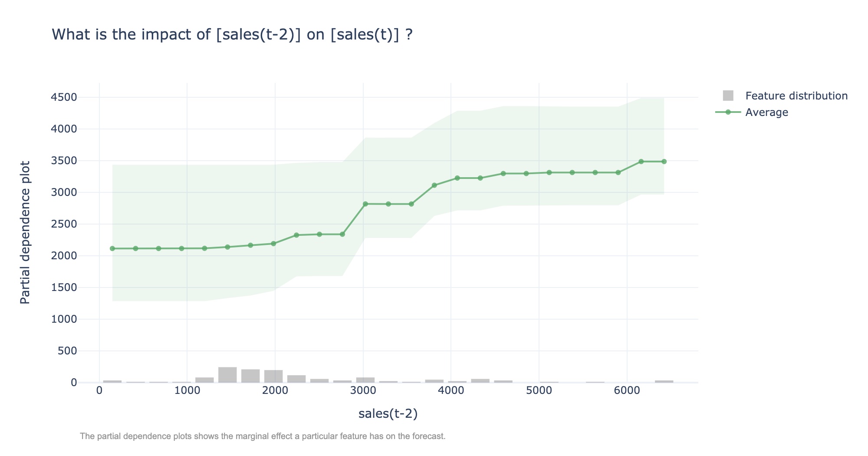Click the gray Feature distribution legend swatch

(728, 96)
